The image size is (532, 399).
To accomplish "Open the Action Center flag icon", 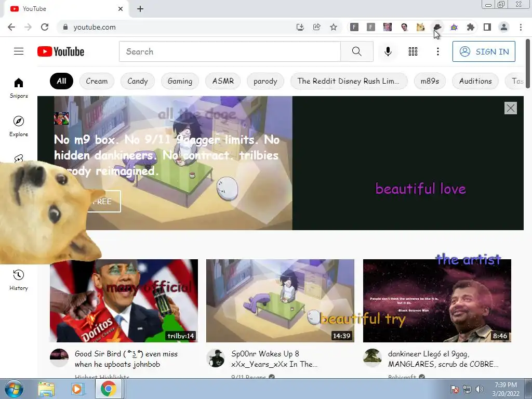I will pyautogui.click(x=454, y=389).
